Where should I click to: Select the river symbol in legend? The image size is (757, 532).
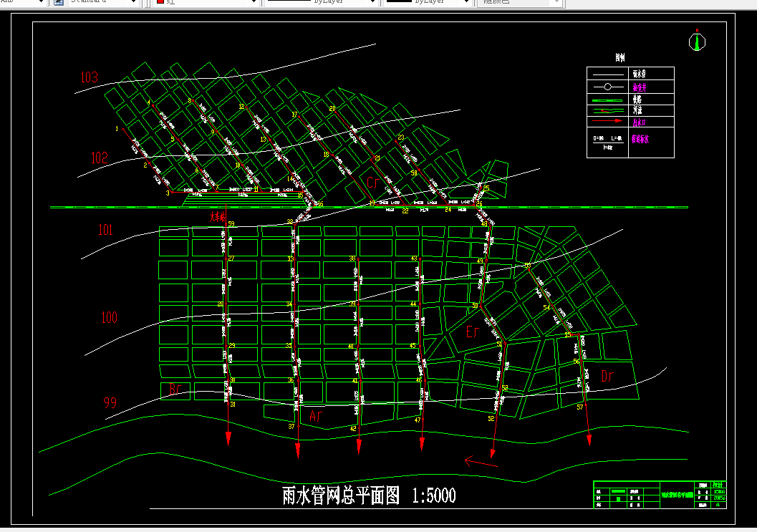pos(608,110)
